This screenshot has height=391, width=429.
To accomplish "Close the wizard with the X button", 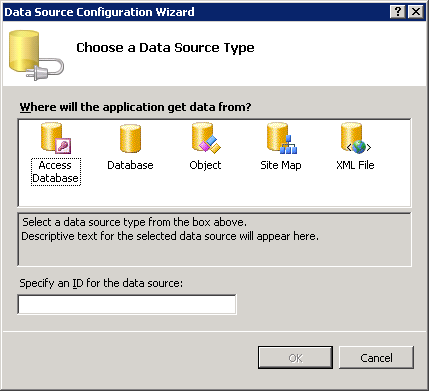I will 416,12.
